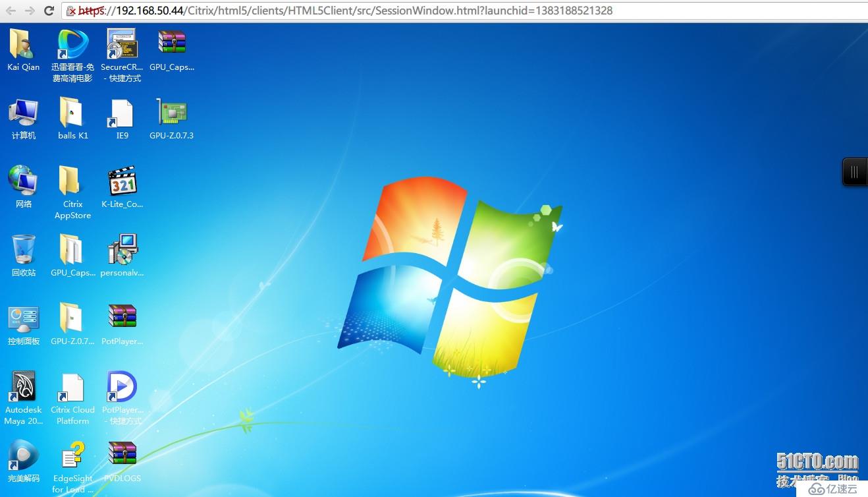
Task: Open the SecureCRT shortcut icon
Action: pyautogui.click(x=122, y=44)
